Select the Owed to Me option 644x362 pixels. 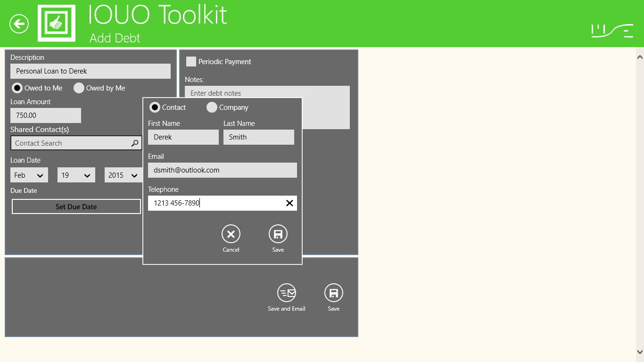click(17, 88)
